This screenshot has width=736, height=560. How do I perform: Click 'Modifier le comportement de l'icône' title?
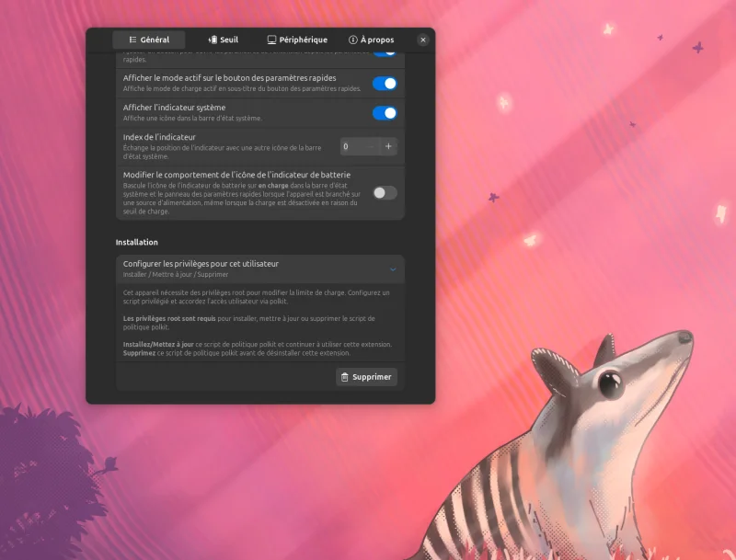[x=236, y=175]
